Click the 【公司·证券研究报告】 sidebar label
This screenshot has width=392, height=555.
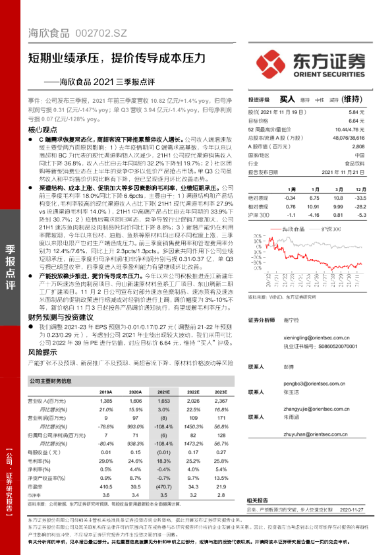[x=9, y=482]
